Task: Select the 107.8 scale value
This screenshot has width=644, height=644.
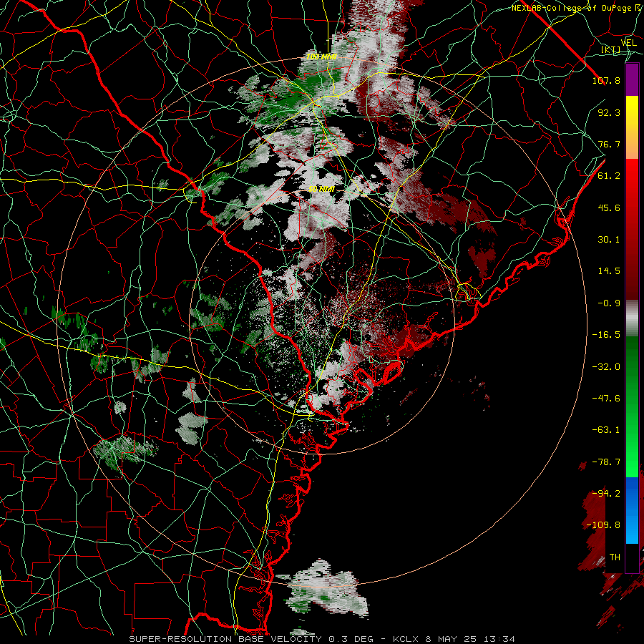Action: point(606,80)
